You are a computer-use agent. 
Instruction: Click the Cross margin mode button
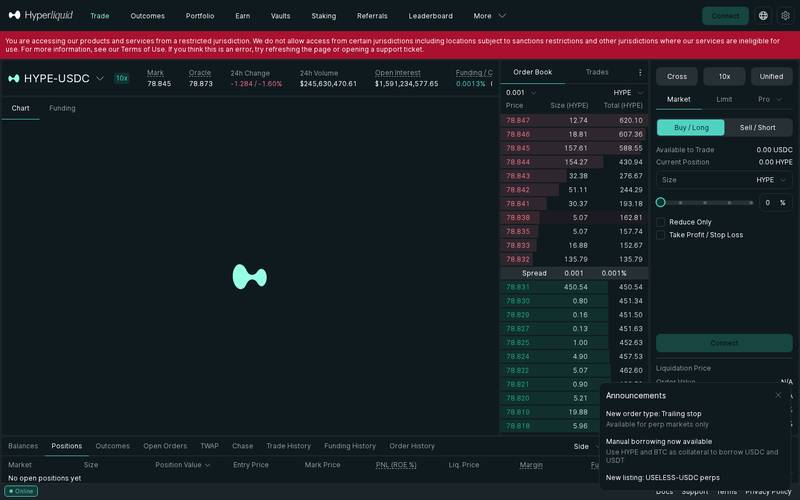coord(677,77)
